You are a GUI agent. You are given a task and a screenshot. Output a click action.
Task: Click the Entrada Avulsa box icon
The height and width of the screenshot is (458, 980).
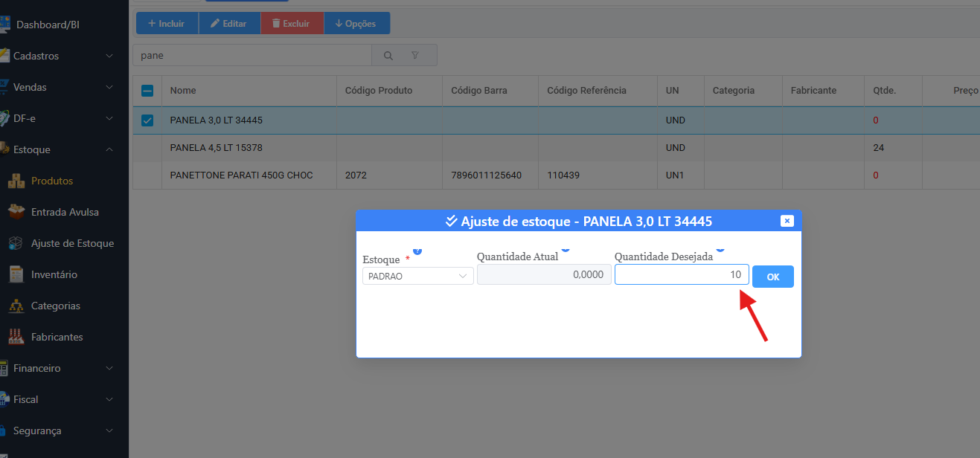[16, 212]
